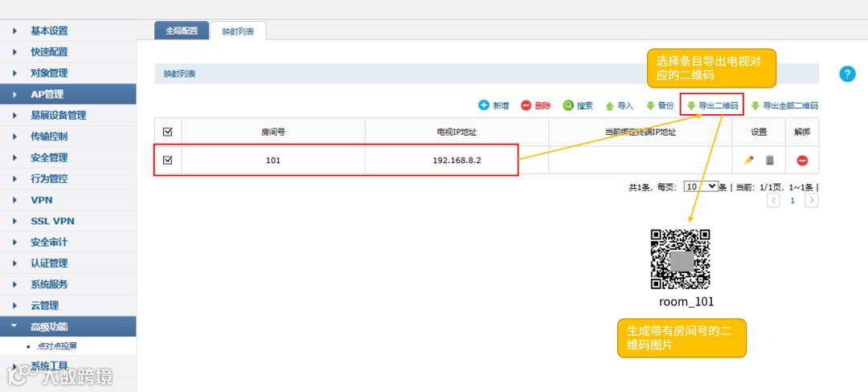Expand 安全审计 menu

coord(68,242)
